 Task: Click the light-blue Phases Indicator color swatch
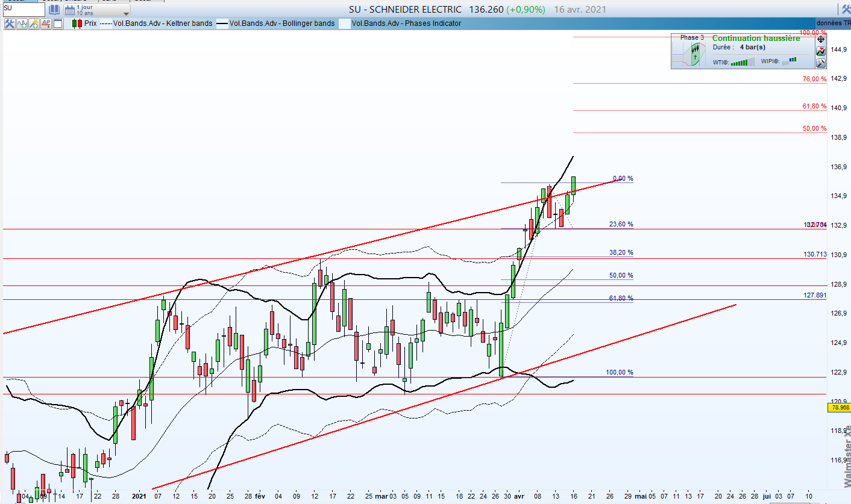[344, 24]
